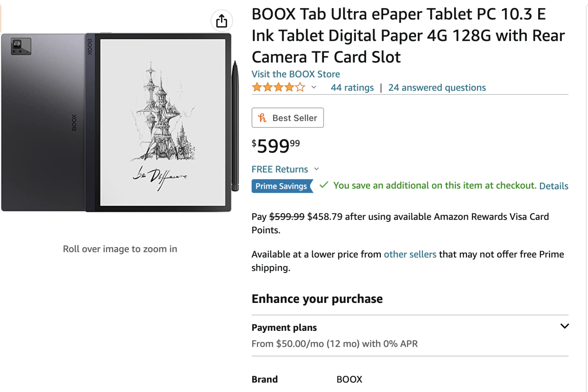Viewport: 588px width, 392px height.
Task: Expand the ratings breakdown dropdown arrow
Action: pos(313,88)
